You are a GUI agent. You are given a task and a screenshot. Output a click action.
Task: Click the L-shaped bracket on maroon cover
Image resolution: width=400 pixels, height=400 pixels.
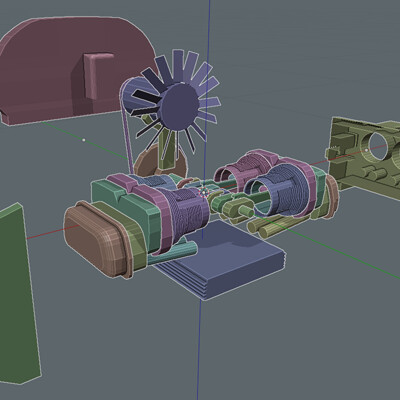click(x=96, y=76)
